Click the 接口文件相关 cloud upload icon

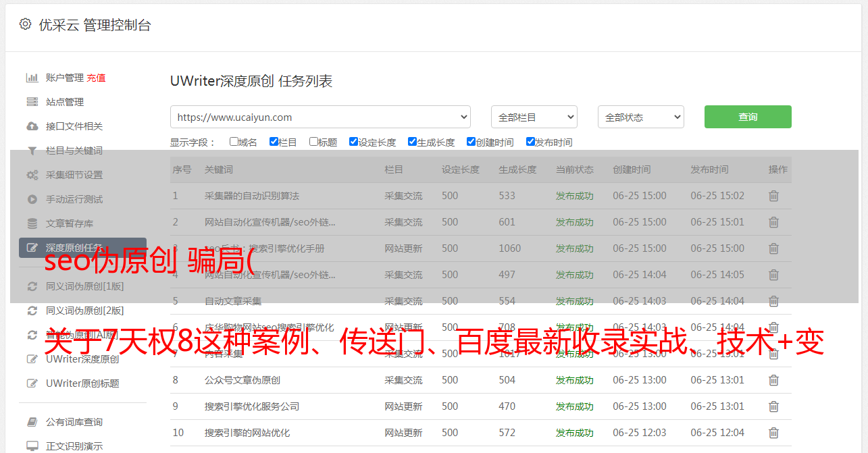32,126
